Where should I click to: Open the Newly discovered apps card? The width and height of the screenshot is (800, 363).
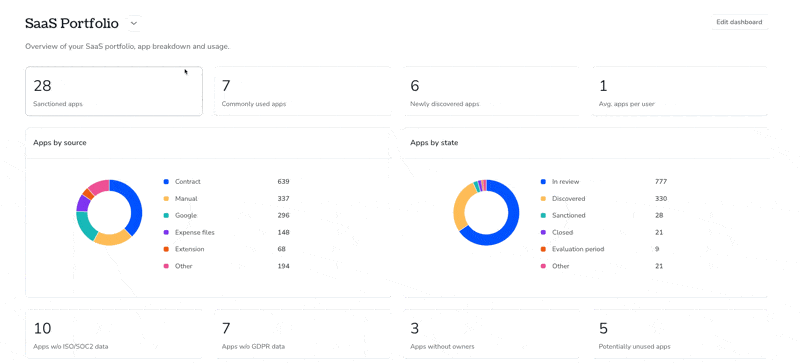tap(491, 91)
